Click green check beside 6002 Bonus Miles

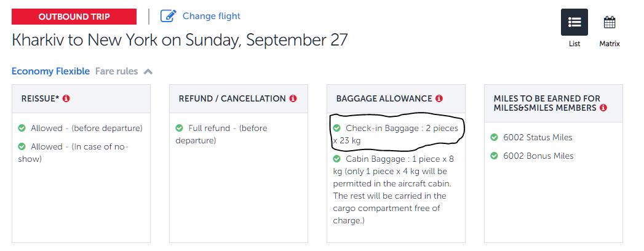[495, 156]
